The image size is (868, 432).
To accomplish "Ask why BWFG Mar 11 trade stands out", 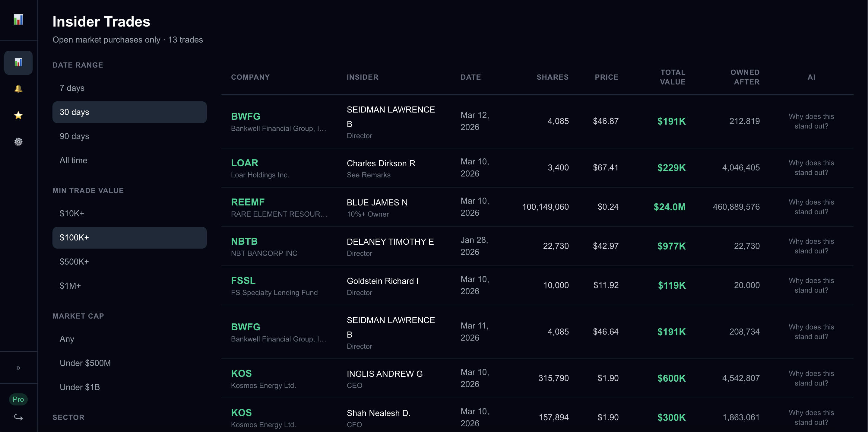I will point(811,332).
